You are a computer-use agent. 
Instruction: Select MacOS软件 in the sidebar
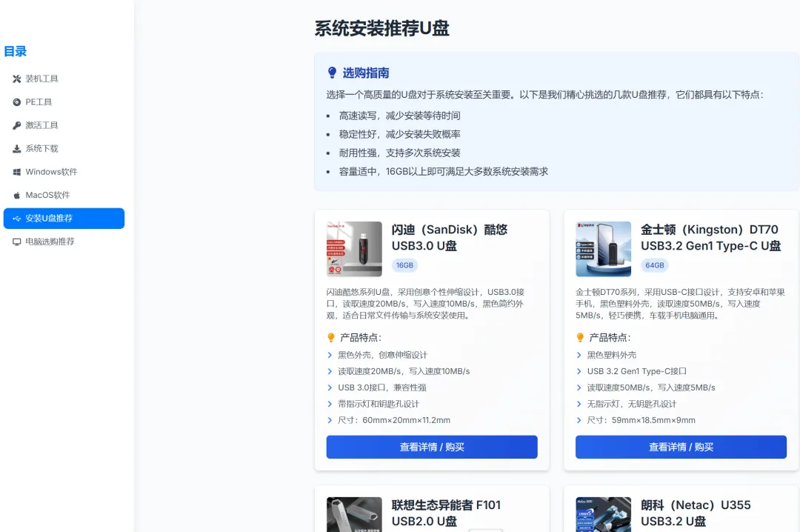(x=64, y=195)
